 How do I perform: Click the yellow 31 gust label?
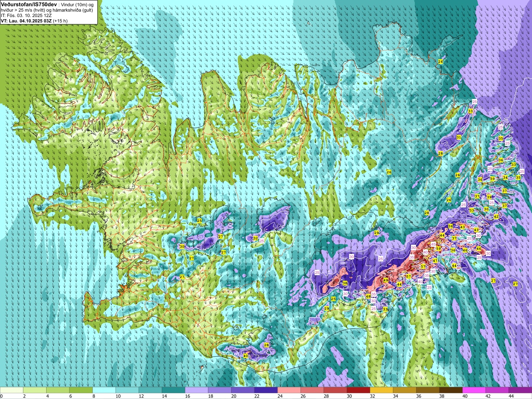coord(459,137)
